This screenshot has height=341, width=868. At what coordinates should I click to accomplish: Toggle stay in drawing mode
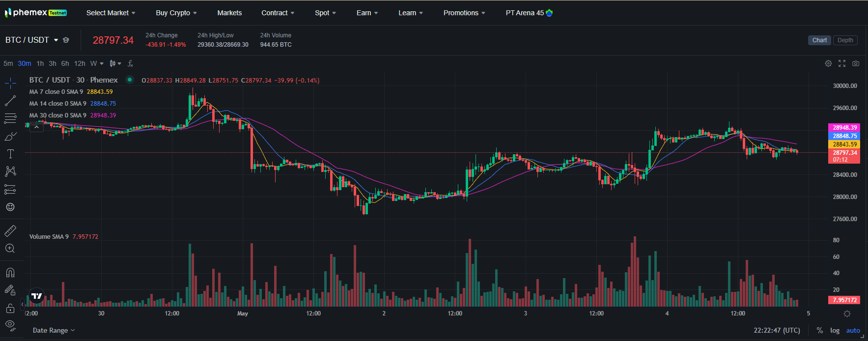tap(10, 290)
